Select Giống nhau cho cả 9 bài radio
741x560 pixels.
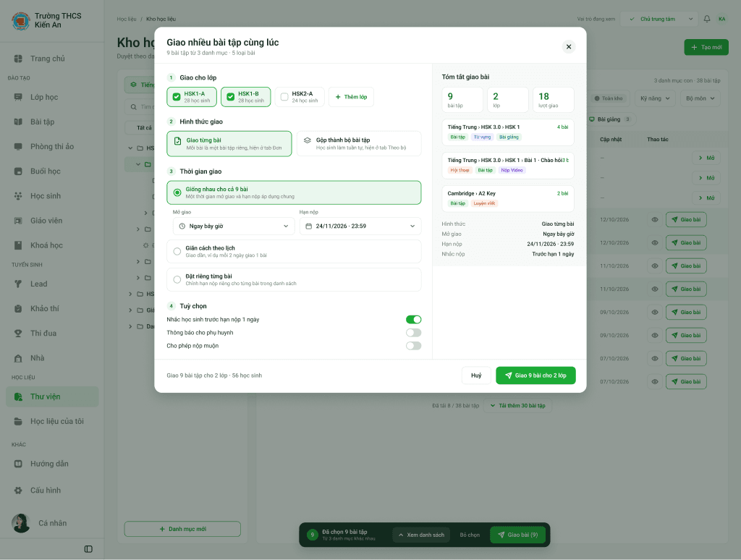point(177,192)
